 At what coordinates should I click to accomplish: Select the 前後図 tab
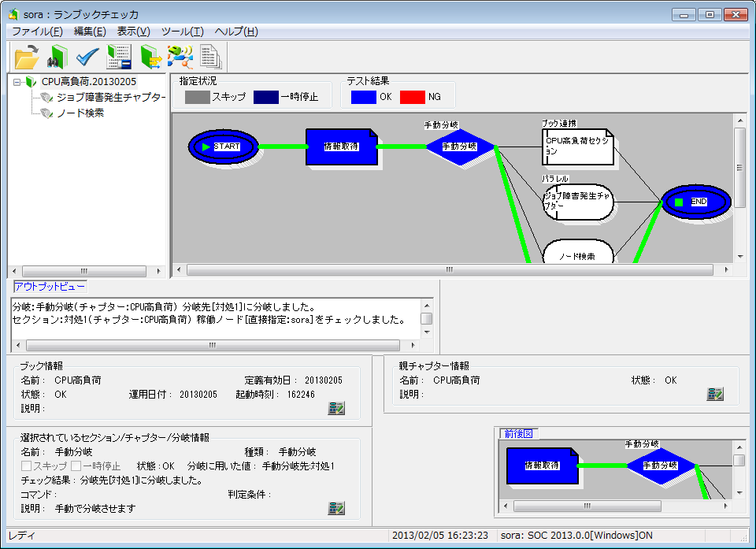pyautogui.click(x=518, y=434)
